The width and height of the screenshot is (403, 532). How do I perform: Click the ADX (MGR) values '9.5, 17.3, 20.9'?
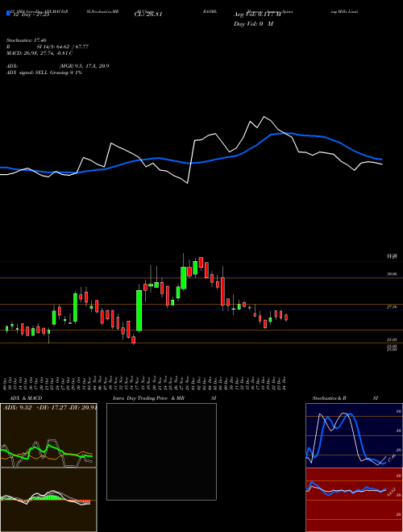(92, 66)
